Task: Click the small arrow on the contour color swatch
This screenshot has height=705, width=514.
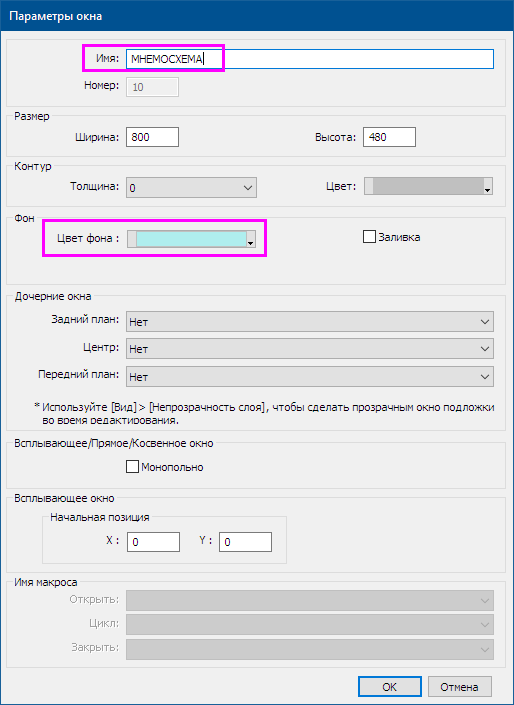Action: click(x=487, y=190)
